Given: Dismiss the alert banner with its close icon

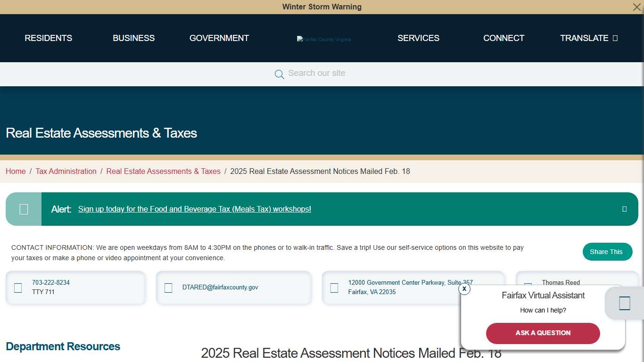Looking at the screenshot, I should 625,209.
